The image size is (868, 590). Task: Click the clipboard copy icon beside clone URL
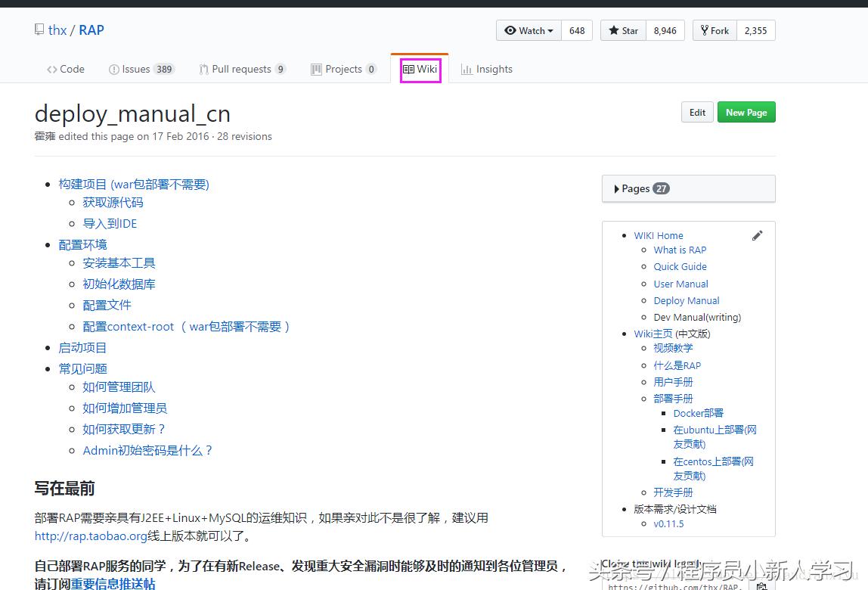[761, 586]
